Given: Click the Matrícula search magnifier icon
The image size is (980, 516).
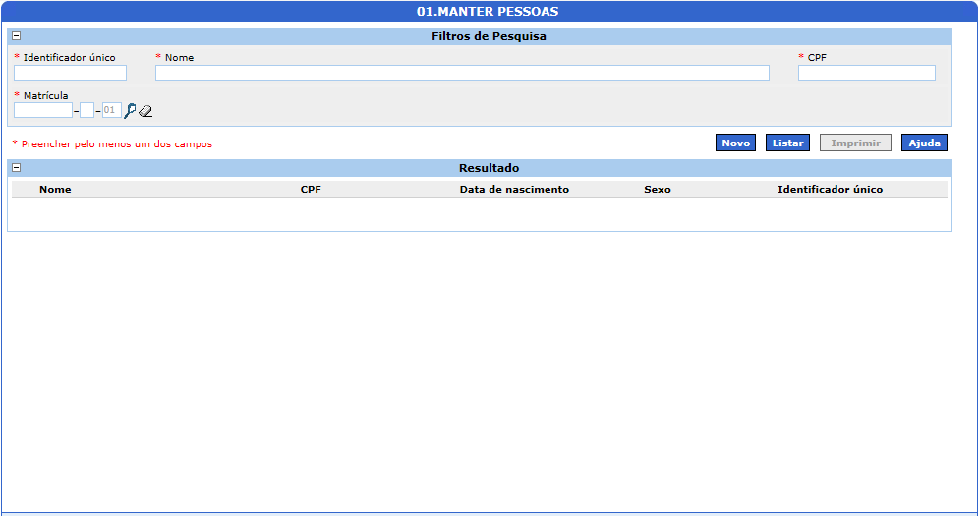Looking at the screenshot, I should click(130, 111).
